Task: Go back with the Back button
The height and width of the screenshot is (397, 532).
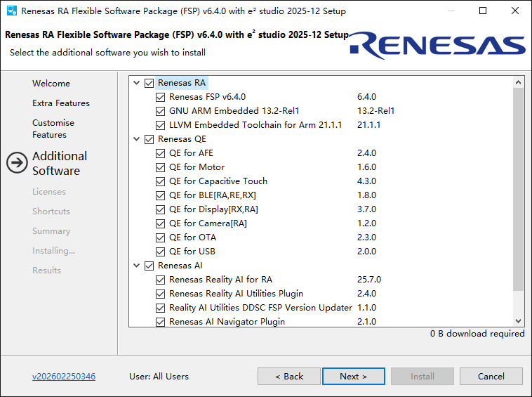Action: point(289,377)
